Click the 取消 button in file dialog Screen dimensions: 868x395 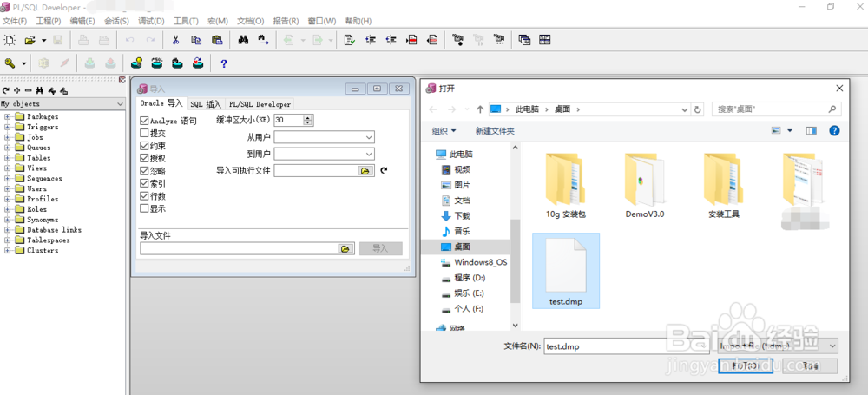point(810,366)
